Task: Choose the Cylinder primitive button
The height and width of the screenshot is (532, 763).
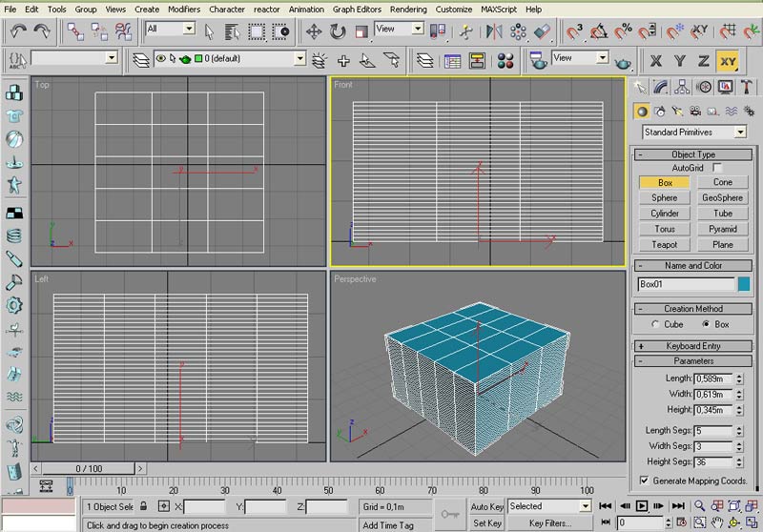Action: tap(664, 213)
